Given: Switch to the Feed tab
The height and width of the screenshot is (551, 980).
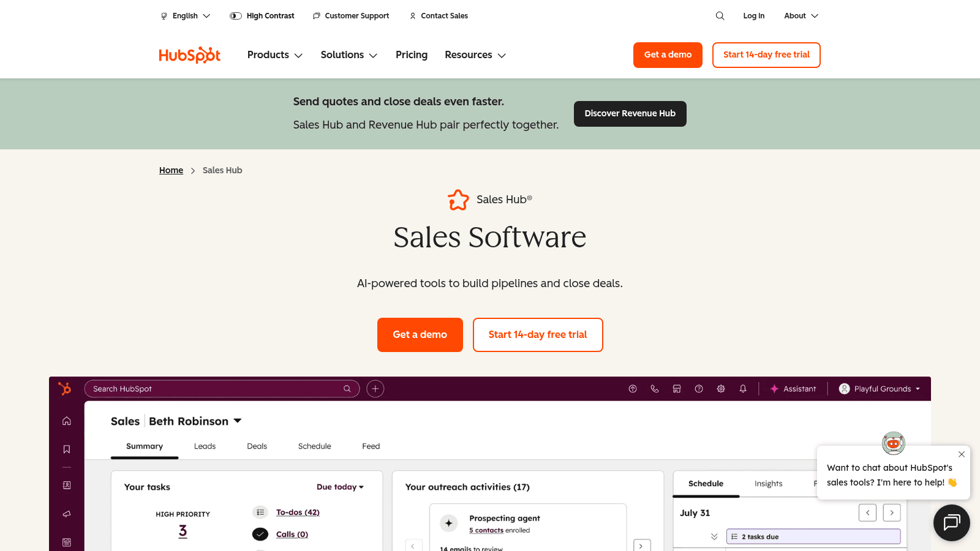Looking at the screenshot, I should 371,446.
